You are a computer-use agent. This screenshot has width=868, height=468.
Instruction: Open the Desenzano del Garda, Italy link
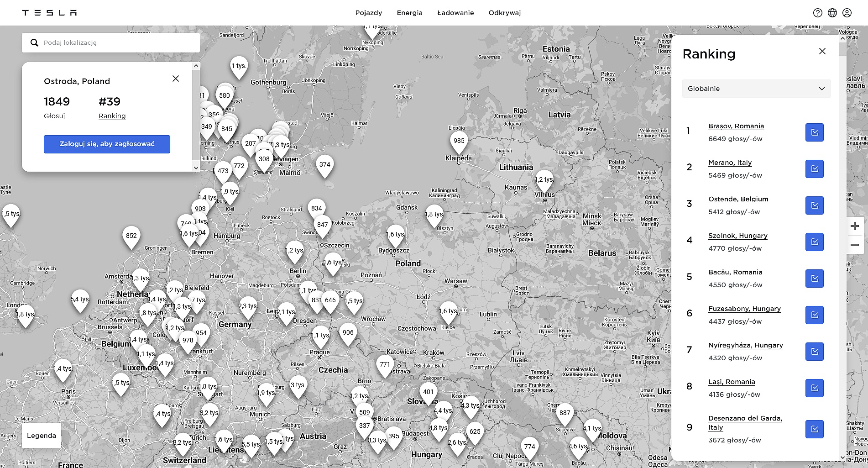pyautogui.click(x=745, y=423)
